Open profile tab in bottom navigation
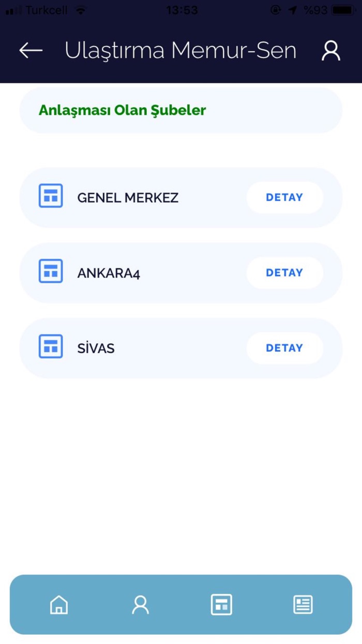 pos(140,605)
